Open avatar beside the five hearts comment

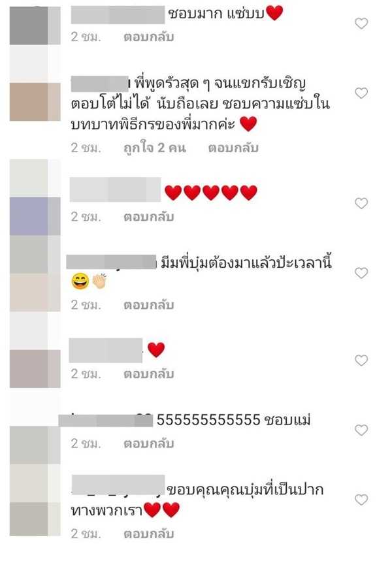click(35, 216)
